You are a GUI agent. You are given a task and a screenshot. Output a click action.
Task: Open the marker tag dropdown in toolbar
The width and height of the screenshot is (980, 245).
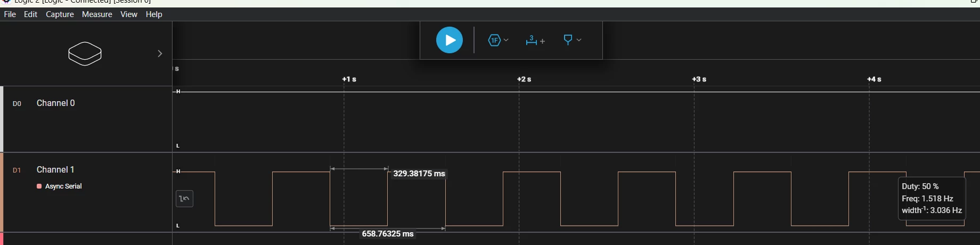pyautogui.click(x=572, y=40)
